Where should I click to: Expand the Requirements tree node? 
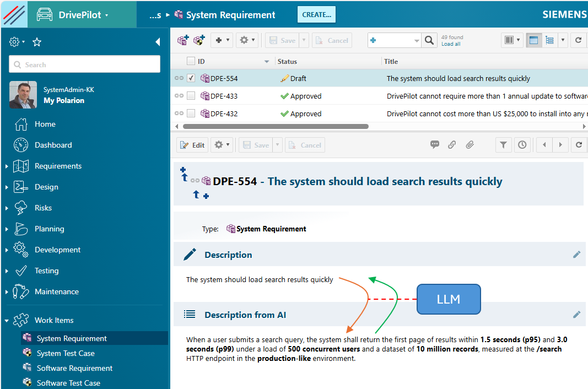point(7,166)
